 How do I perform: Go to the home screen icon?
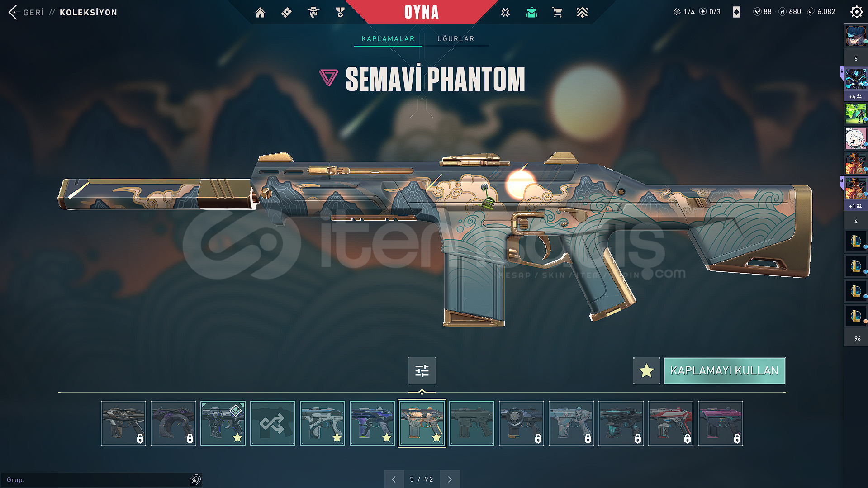(x=260, y=13)
